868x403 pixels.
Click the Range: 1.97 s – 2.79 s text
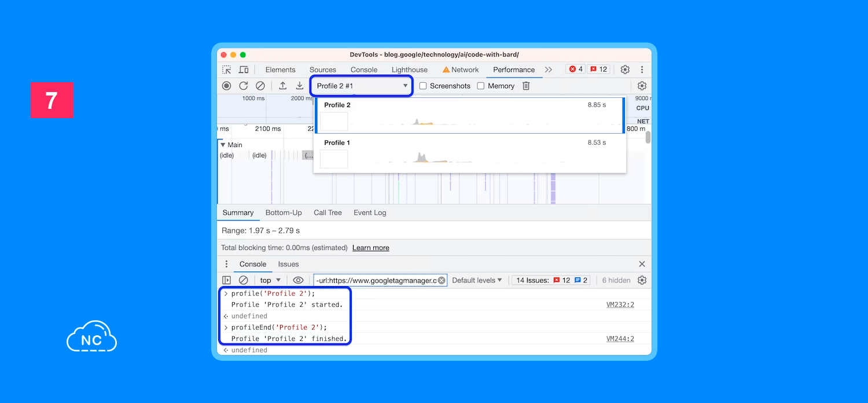pos(260,230)
